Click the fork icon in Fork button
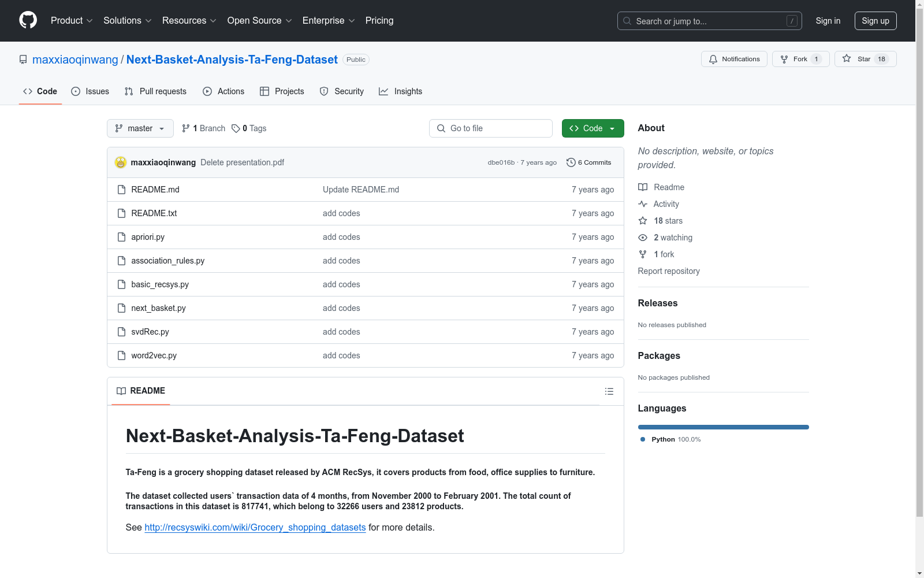 [784, 59]
